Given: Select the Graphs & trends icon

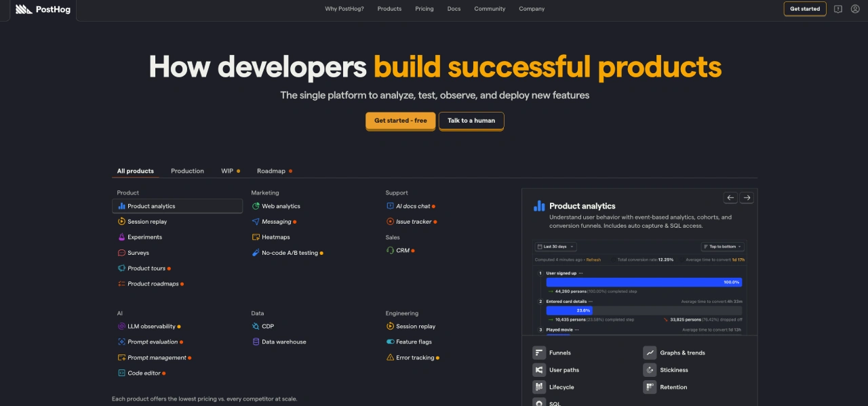Looking at the screenshot, I should coord(650,352).
